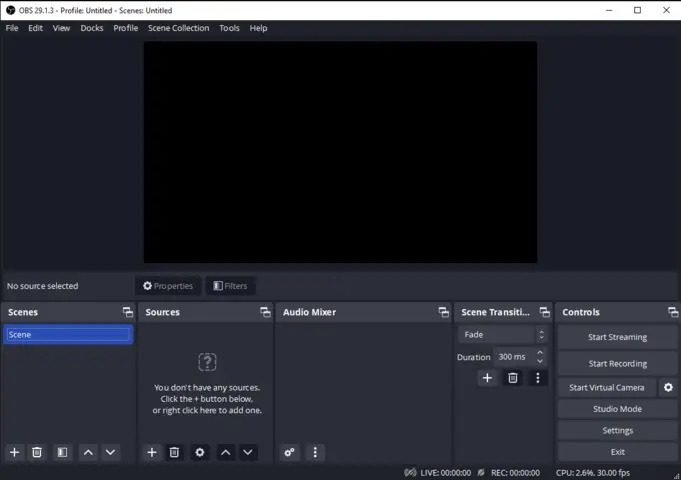Maximize the OBS window

637,10
